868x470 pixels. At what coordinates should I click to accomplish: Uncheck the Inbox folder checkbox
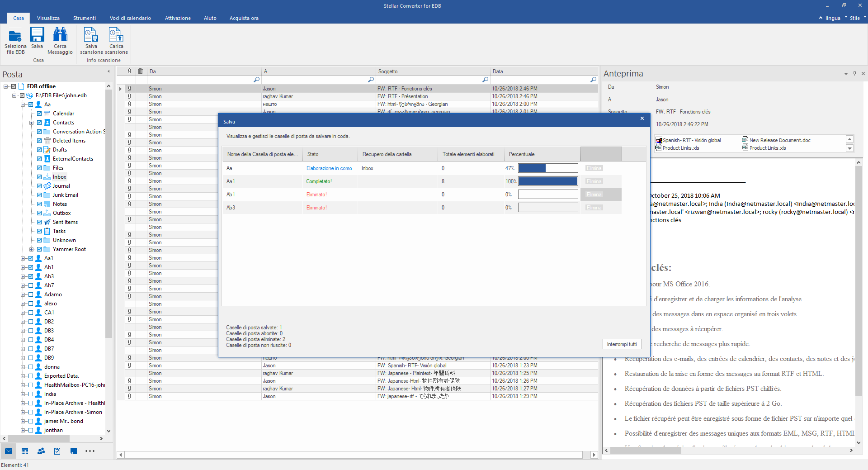point(39,177)
